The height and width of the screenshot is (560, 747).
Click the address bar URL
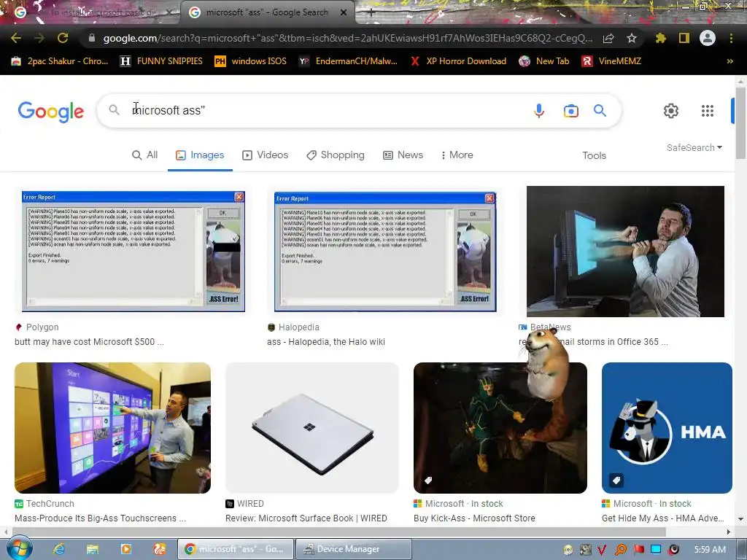click(x=348, y=38)
